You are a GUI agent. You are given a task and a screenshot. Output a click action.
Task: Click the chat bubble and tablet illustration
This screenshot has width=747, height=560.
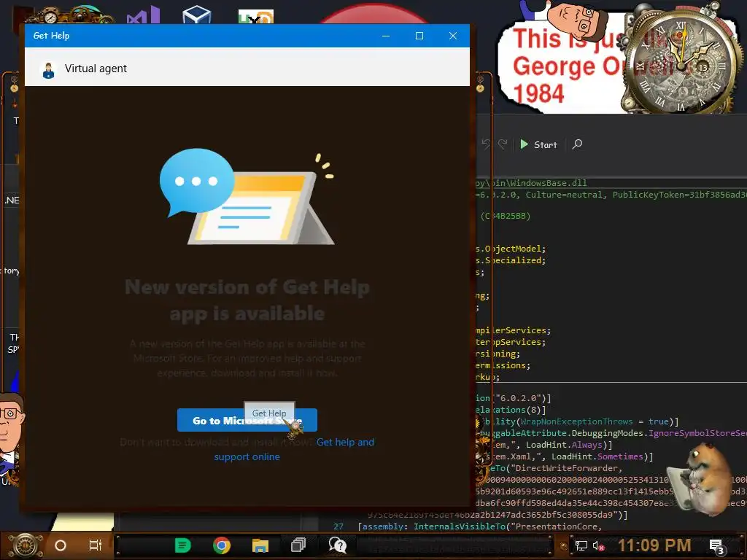247,198
